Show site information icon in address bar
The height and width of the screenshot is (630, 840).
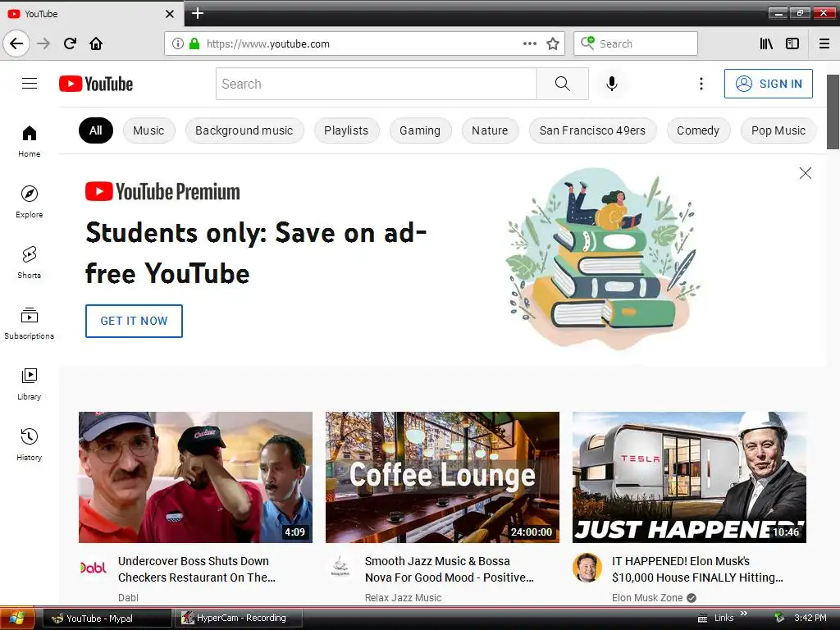tap(178, 43)
